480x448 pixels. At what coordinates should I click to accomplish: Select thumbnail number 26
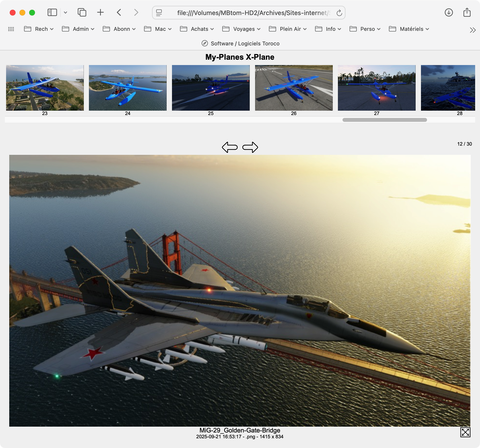294,88
